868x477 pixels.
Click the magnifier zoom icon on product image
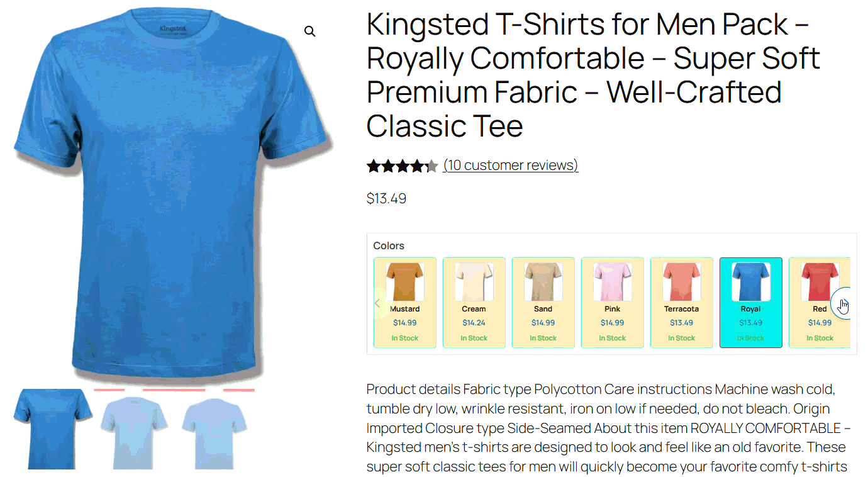click(x=310, y=31)
